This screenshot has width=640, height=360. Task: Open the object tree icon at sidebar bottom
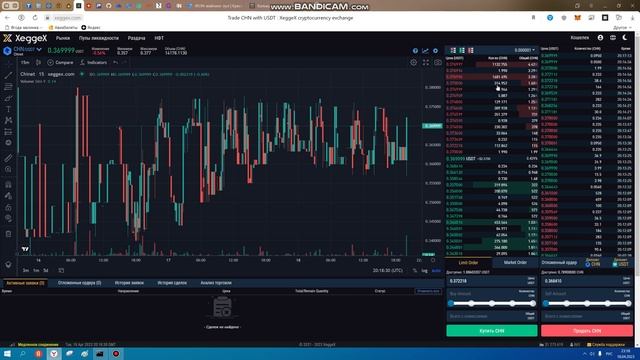coord(8,264)
